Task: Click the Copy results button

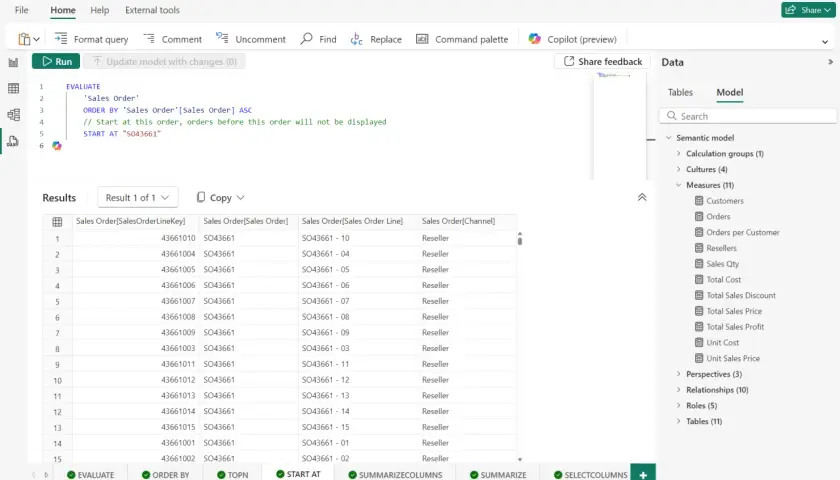Action: (x=214, y=198)
